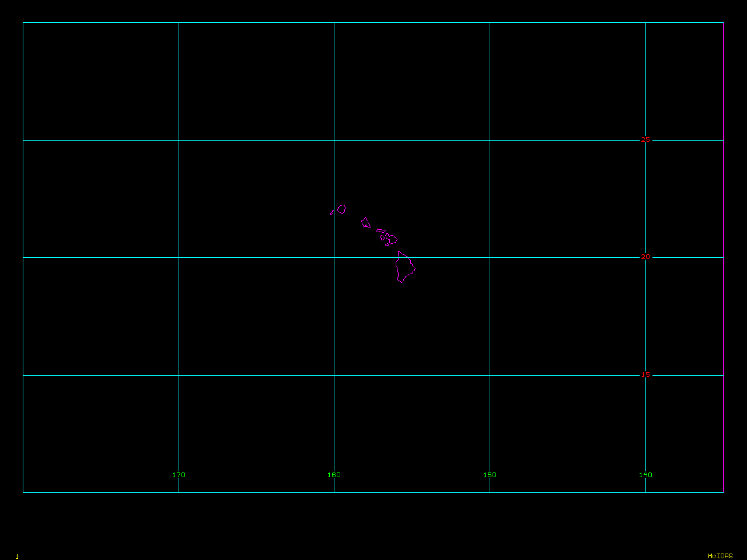The image size is (747, 560).
Task: Click the latitude label 25
Action: pos(645,140)
